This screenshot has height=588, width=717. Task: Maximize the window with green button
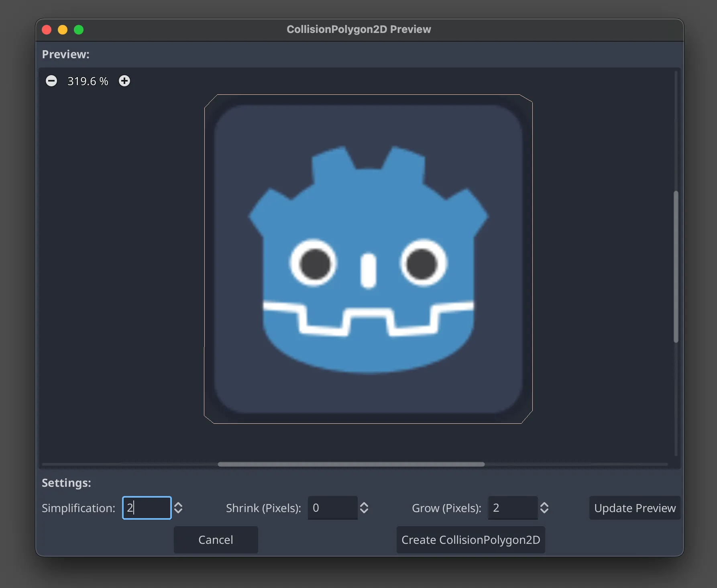(79, 30)
